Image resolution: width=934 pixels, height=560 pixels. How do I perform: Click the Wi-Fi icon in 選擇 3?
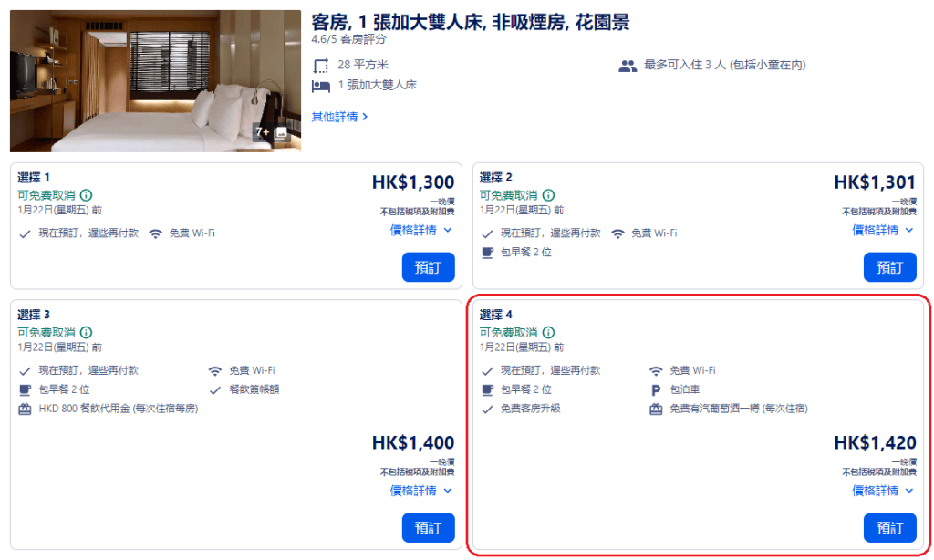click(x=215, y=371)
